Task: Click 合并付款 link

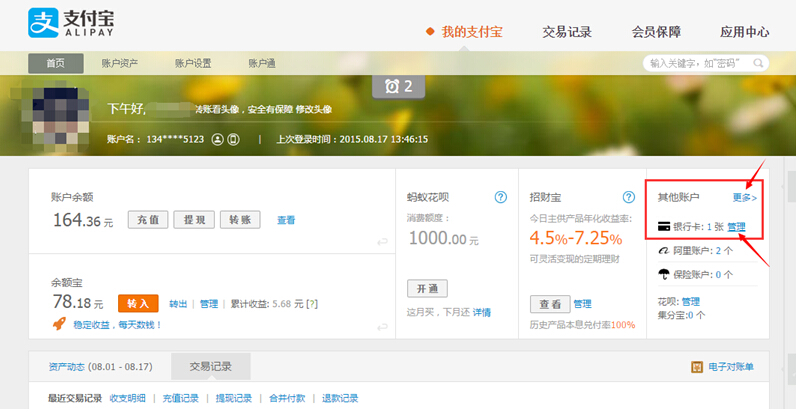Action: (287, 398)
